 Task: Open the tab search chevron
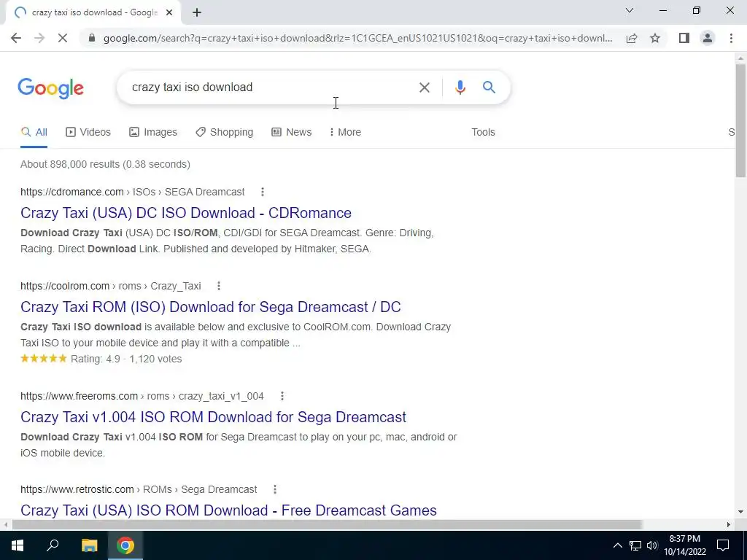(x=630, y=10)
